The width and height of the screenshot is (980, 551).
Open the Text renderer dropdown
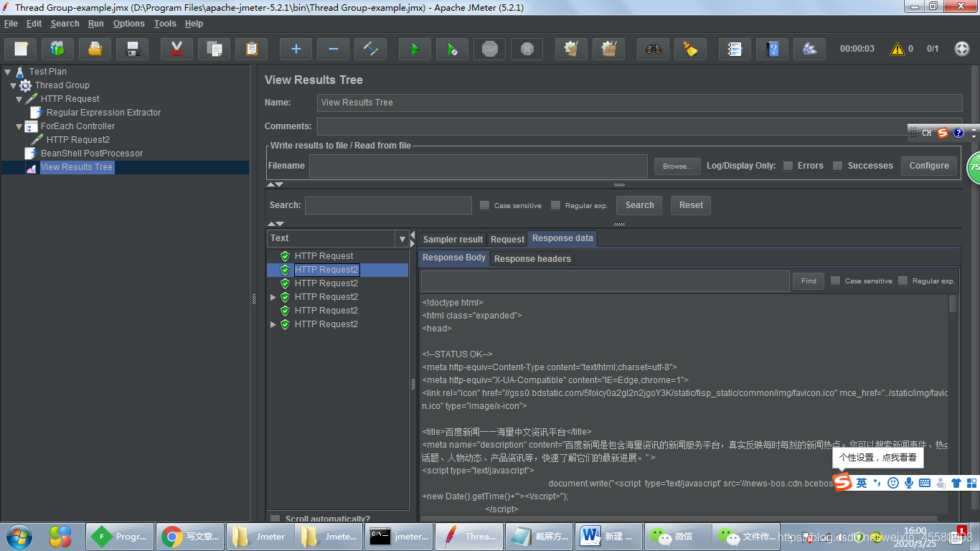point(402,238)
